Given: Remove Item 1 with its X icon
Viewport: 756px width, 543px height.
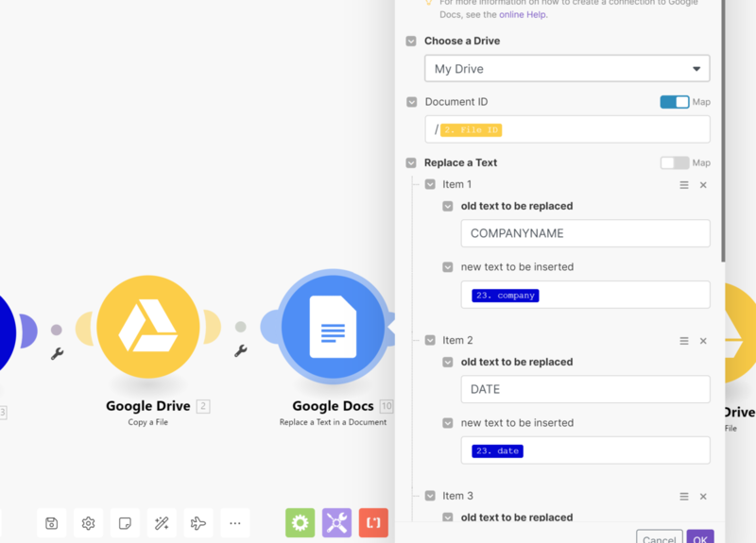Looking at the screenshot, I should (x=703, y=185).
